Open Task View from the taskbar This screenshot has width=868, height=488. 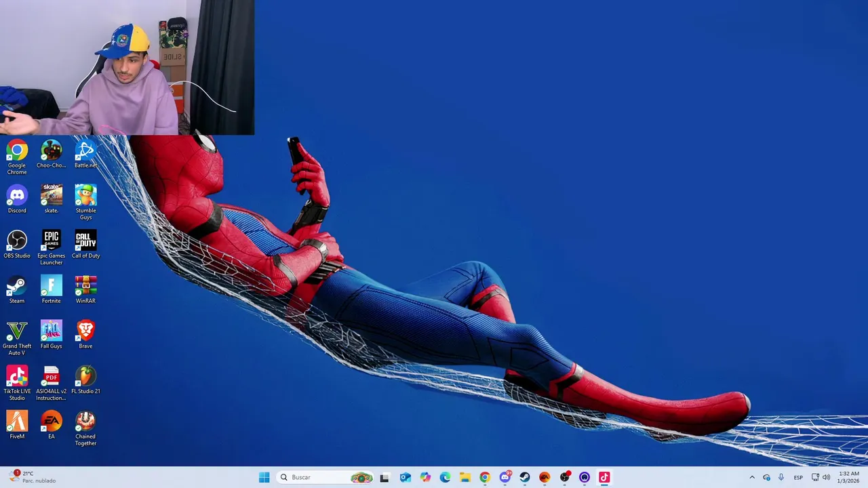(384, 477)
